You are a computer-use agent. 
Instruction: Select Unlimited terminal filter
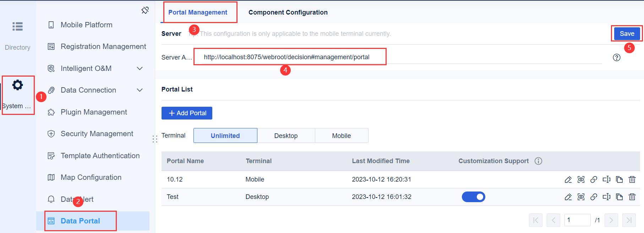pyautogui.click(x=225, y=135)
